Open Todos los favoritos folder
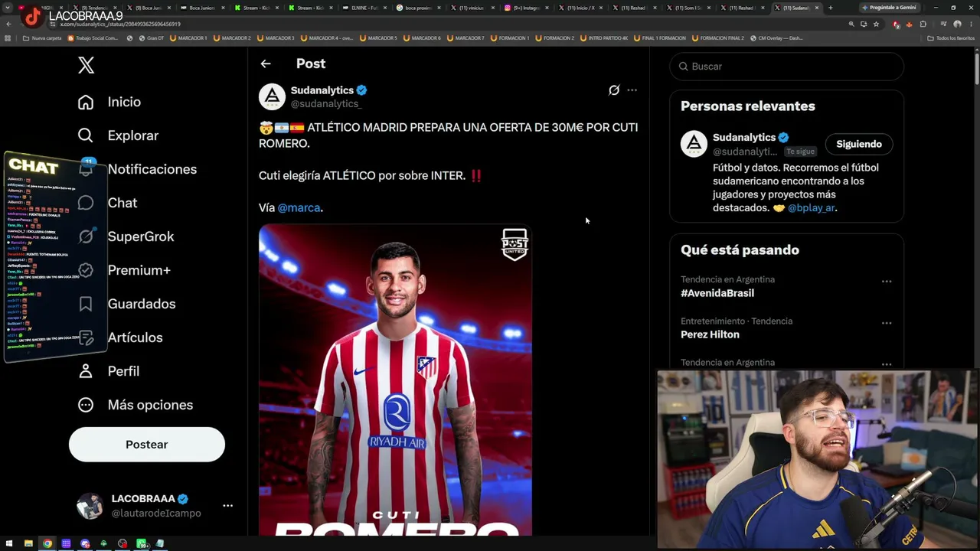The image size is (980, 551). [951, 37]
